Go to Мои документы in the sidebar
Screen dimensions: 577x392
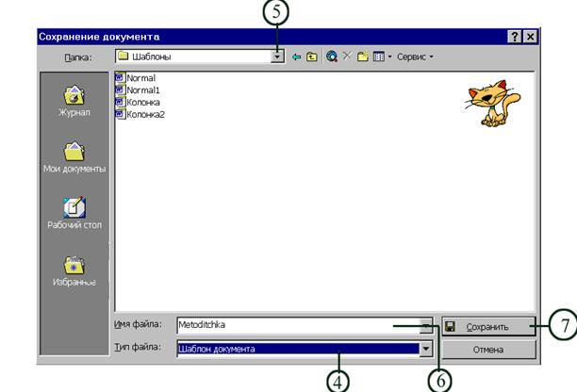(74, 157)
